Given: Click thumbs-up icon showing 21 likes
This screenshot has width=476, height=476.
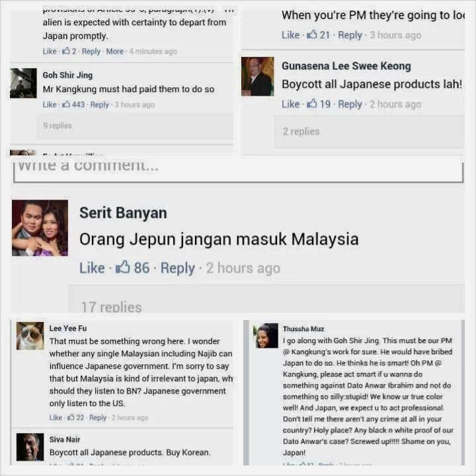Looking at the screenshot, I should click(312, 34).
